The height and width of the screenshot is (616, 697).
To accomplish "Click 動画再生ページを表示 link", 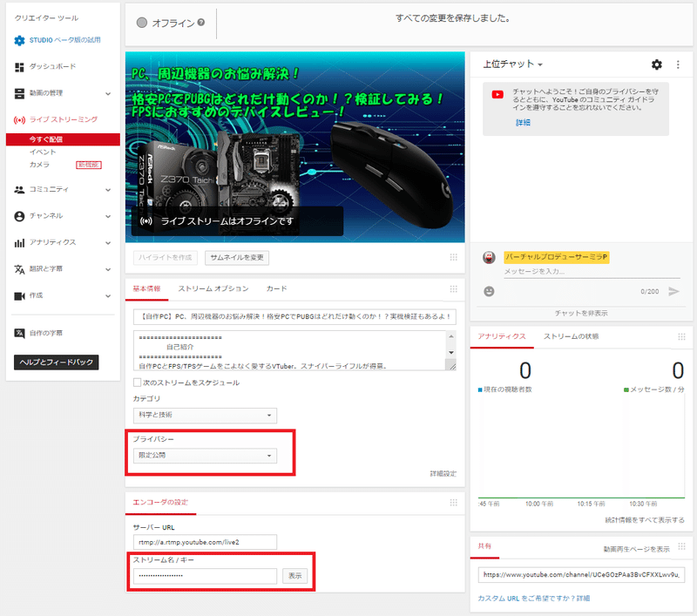I will tap(636, 549).
